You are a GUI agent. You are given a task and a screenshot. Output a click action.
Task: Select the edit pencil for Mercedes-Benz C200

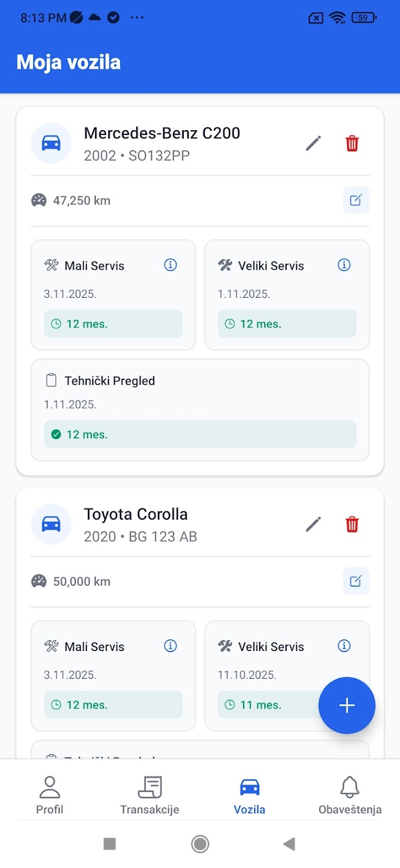(x=313, y=143)
